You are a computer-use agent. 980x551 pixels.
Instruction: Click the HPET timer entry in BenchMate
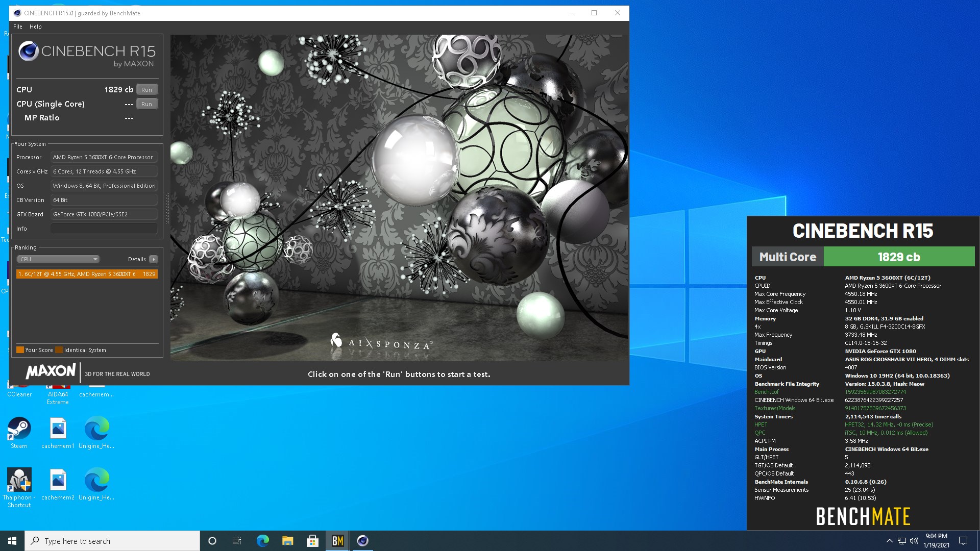click(761, 424)
